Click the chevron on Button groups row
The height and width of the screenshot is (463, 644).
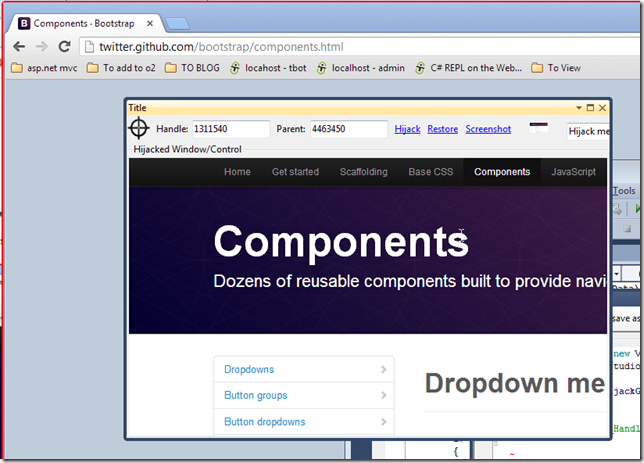[384, 395]
